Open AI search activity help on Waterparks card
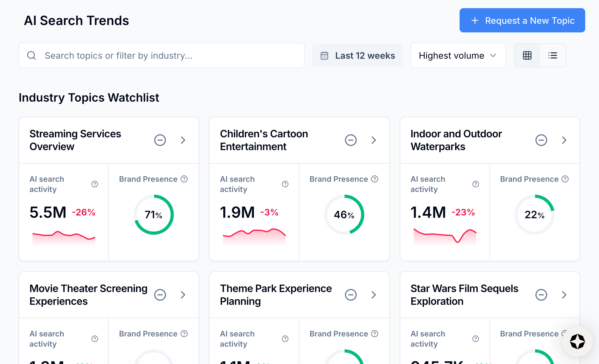Viewport: 599px width, 364px height. click(x=475, y=184)
